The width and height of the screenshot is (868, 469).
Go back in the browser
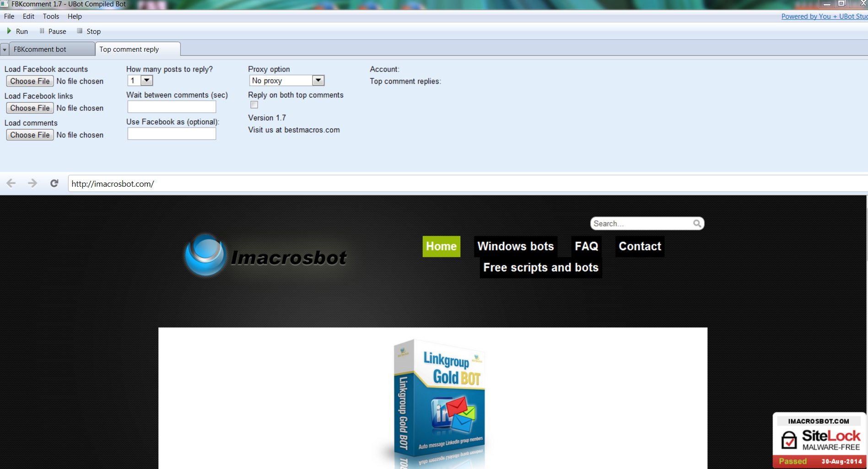(x=11, y=183)
